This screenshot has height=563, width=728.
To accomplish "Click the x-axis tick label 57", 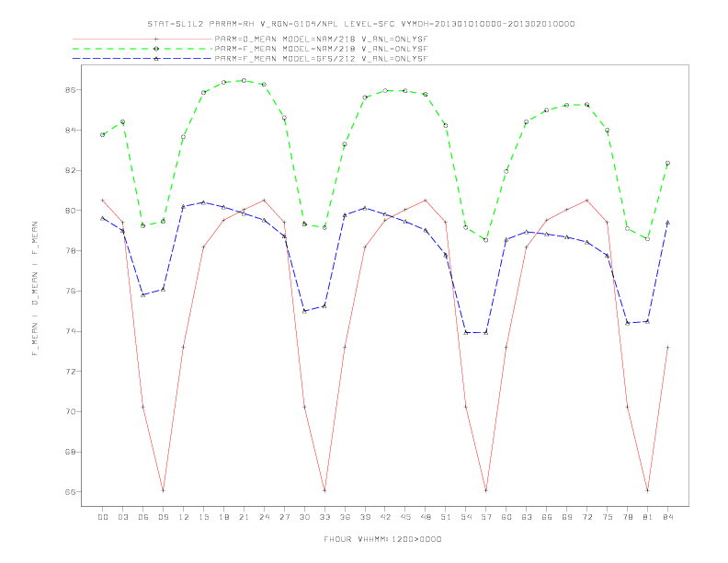I will (x=486, y=517).
